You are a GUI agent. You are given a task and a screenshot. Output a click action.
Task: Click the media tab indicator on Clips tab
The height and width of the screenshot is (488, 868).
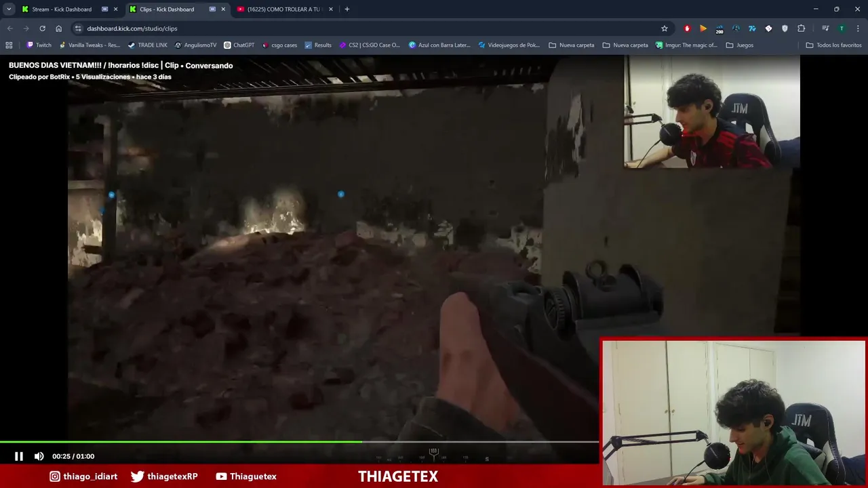coord(212,9)
